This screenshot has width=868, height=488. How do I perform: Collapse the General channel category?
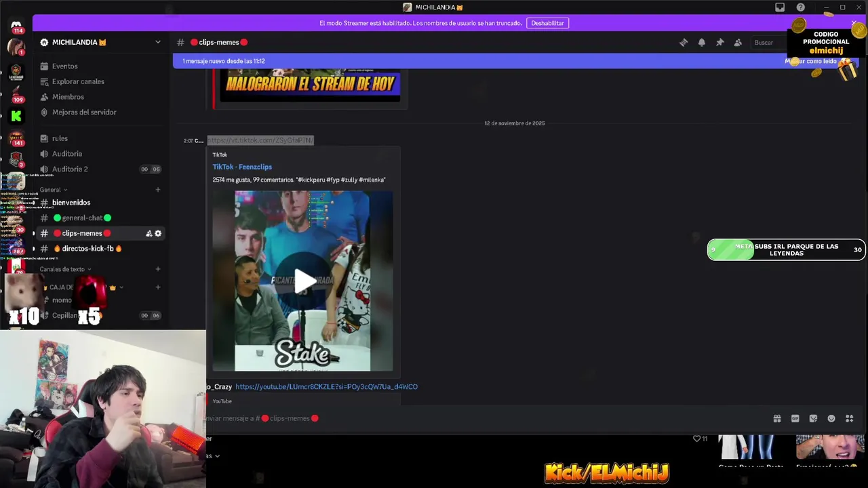[x=54, y=190]
